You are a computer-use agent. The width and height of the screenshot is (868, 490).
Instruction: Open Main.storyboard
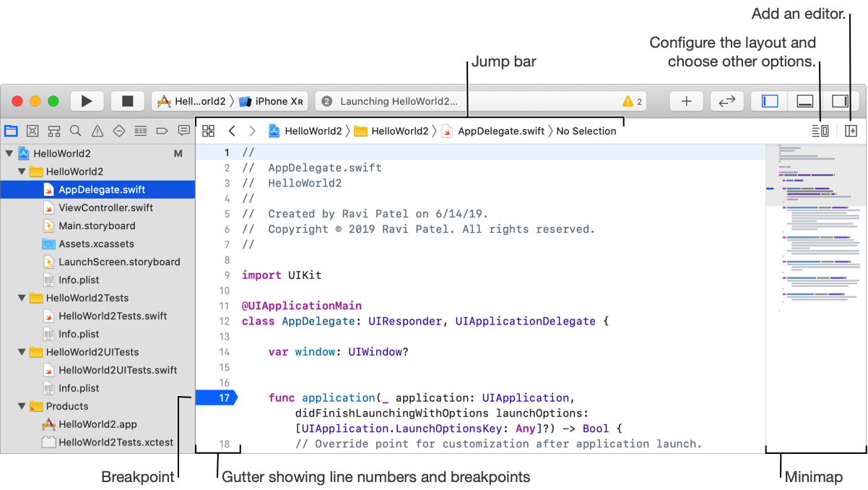[x=97, y=225]
